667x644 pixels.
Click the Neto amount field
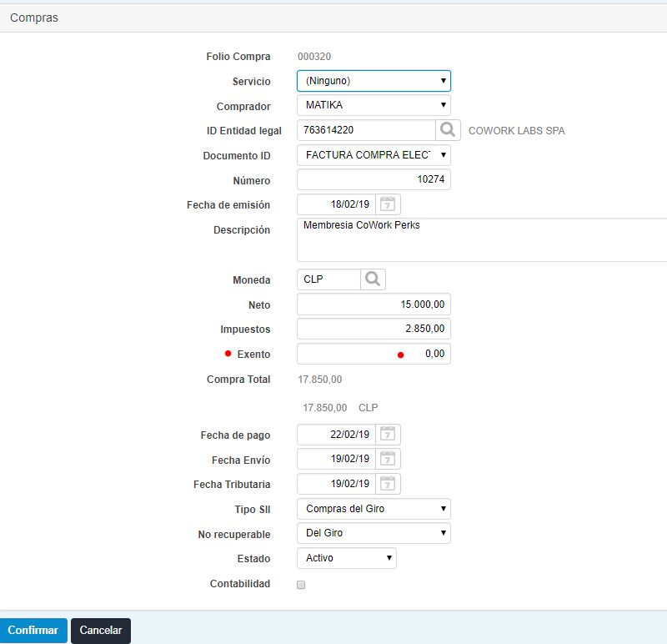(374, 304)
